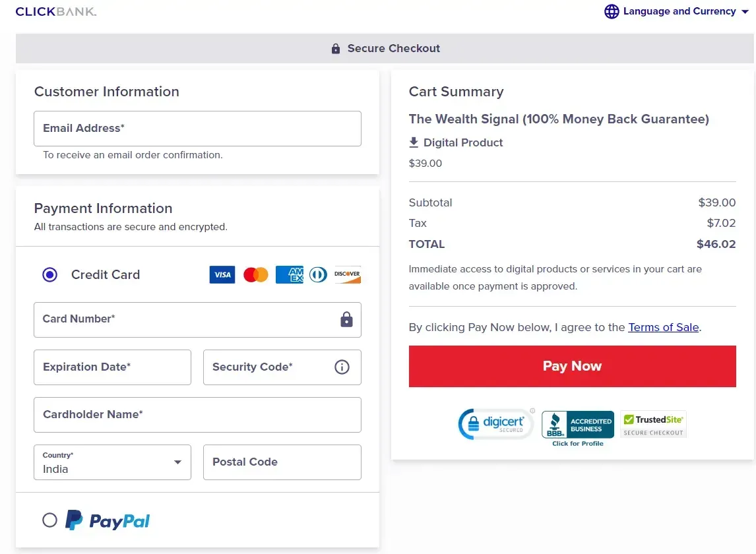This screenshot has width=756, height=554.
Task: Select the Credit Card payment option
Action: click(x=49, y=274)
